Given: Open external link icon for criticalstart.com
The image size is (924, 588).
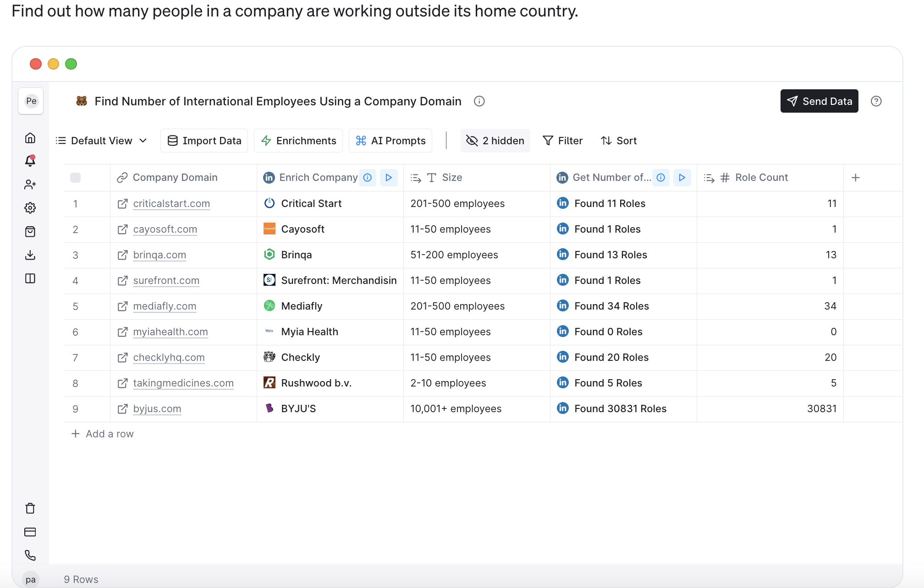Looking at the screenshot, I should 122,204.
